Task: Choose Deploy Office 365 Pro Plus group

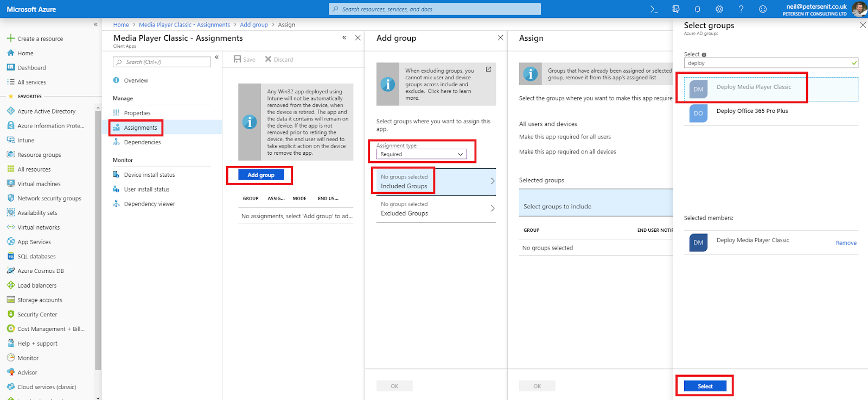Action: (x=771, y=113)
